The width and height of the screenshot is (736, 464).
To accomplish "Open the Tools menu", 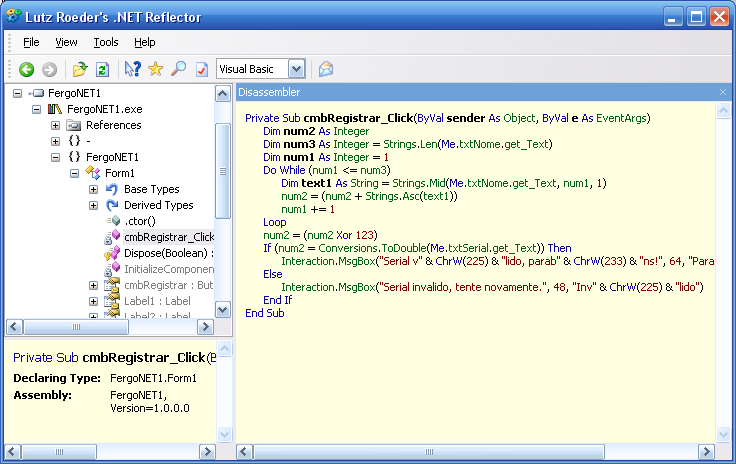I will [106, 42].
